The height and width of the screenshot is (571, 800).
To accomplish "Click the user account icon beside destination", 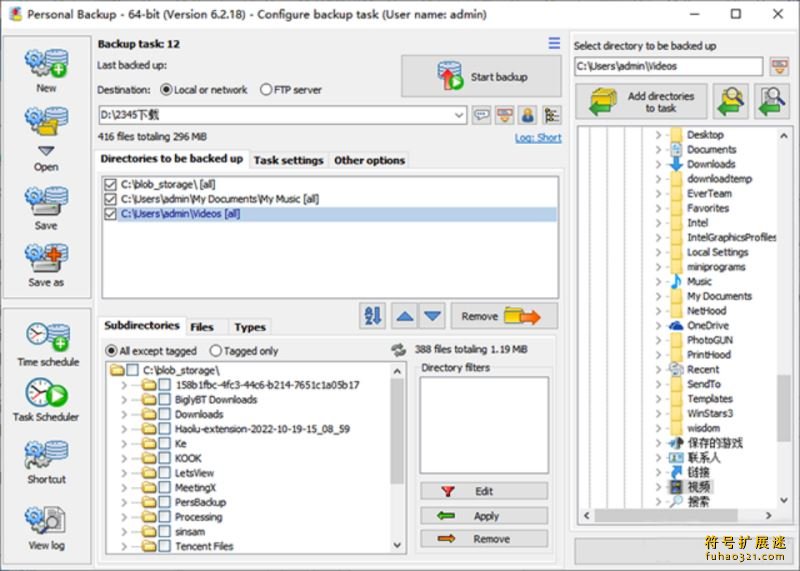I will (528, 115).
